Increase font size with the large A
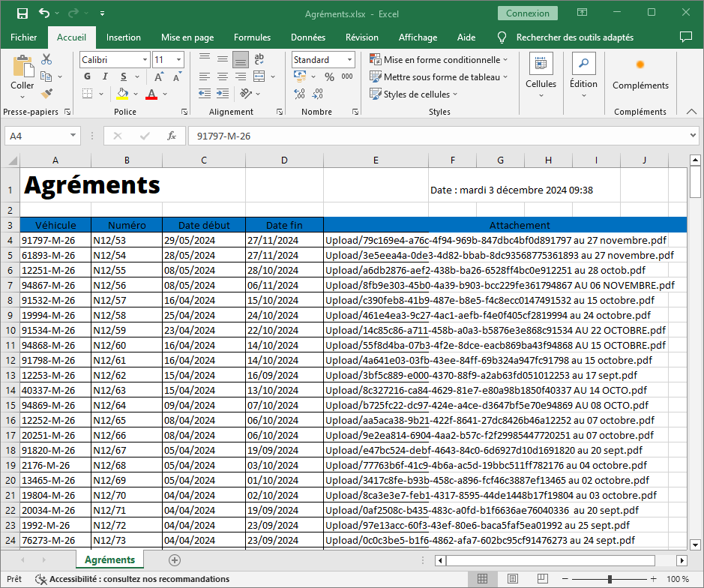Viewport: 704px width, 588px height. 158,76
